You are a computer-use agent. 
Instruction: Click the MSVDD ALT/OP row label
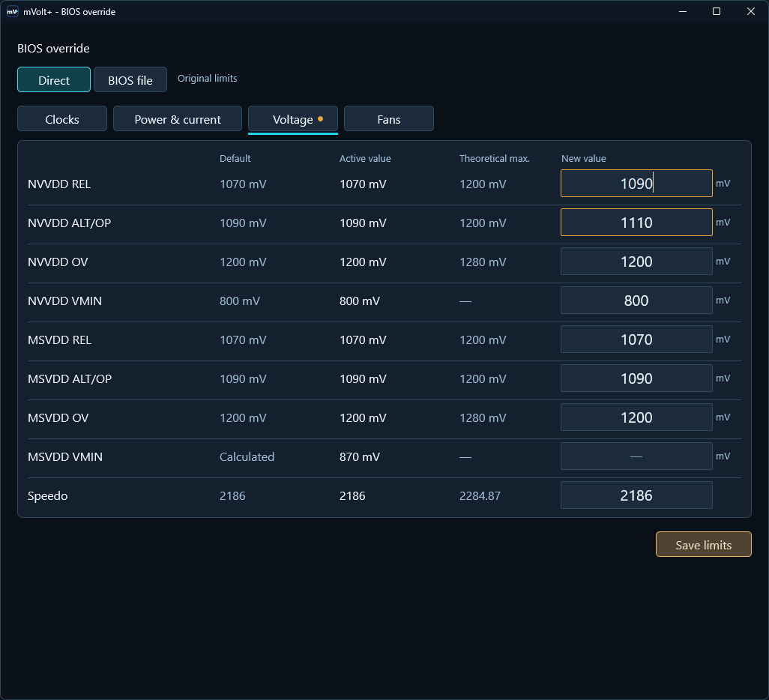(x=70, y=378)
